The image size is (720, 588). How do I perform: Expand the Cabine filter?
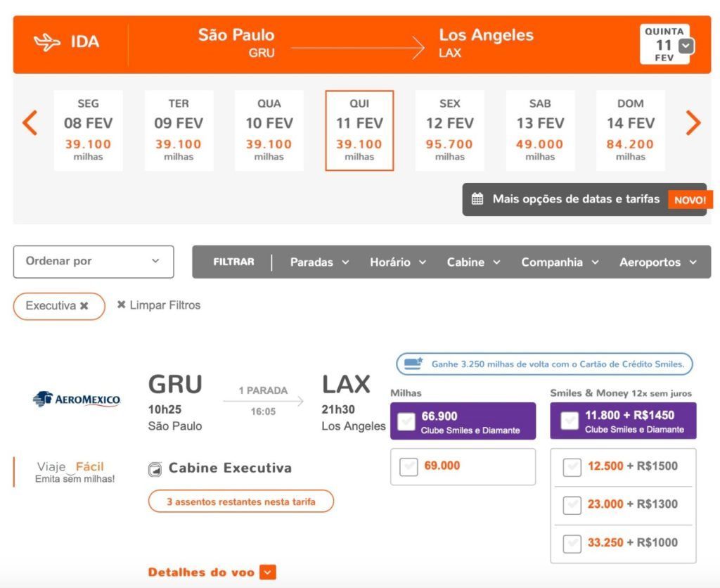tap(473, 262)
